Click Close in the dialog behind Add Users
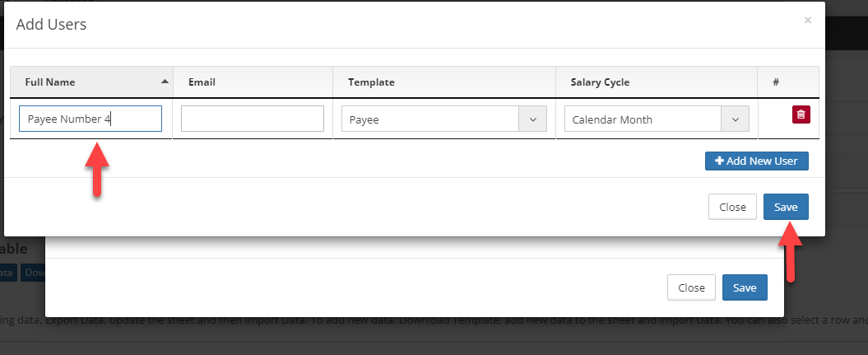The width and height of the screenshot is (868, 355). 691,287
